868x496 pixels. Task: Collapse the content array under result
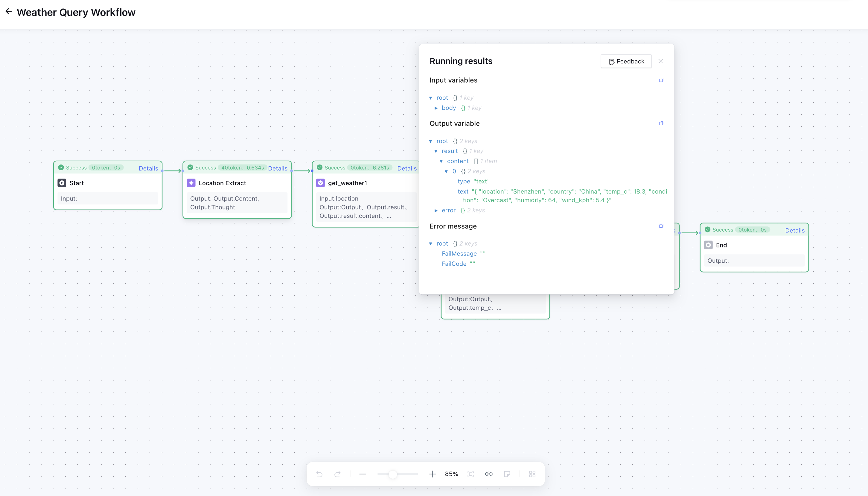(442, 161)
